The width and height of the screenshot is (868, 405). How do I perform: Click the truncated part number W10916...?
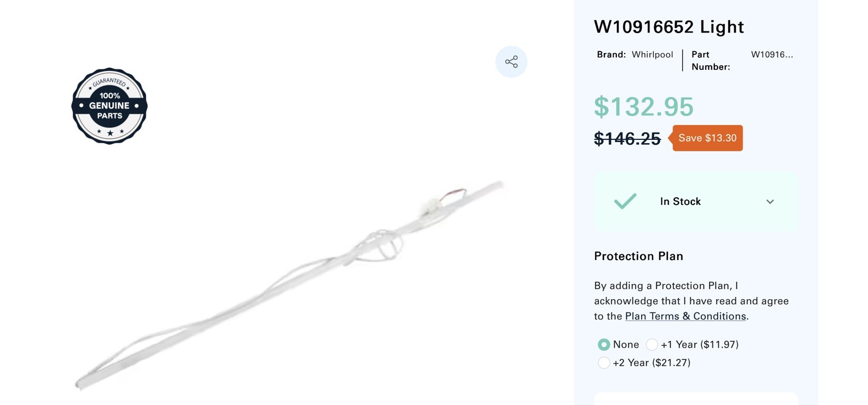coord(772,54)
